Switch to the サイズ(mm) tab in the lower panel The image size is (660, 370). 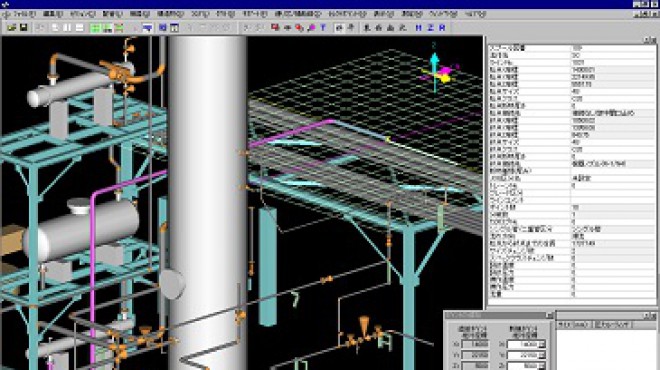[574, 325]
